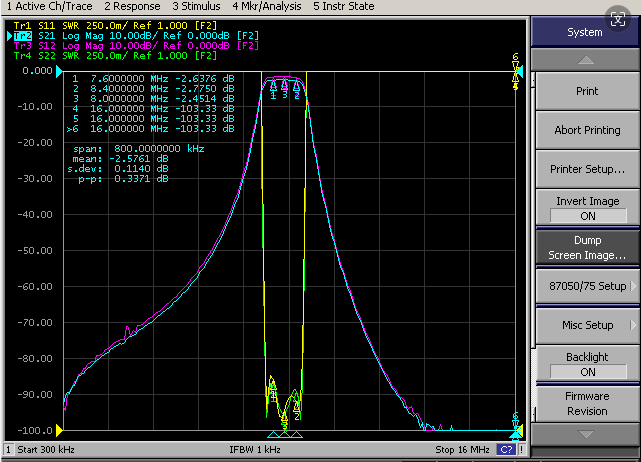The width and height of the screenshot is (641, 462).
Task: Expand the Misc Setup submenu
Action: click(588, 325)
